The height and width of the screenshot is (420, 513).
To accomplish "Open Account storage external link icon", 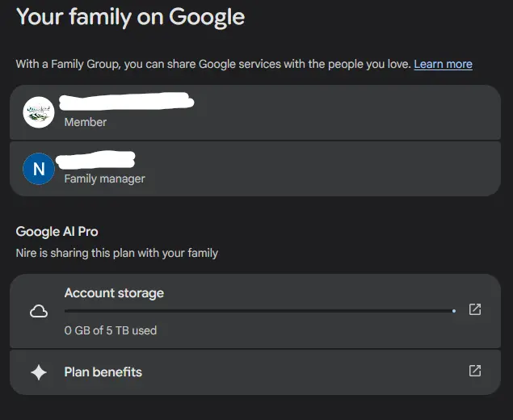I will coord(475,309).
